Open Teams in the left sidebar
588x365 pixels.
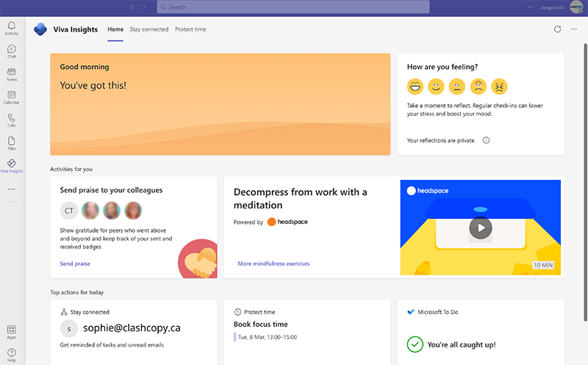(11, 74)
